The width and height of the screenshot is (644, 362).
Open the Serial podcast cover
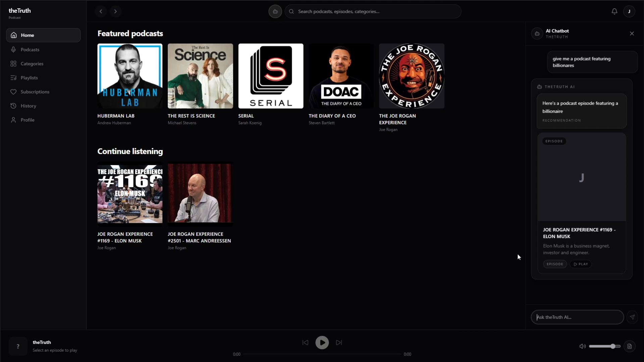coord(271,76)
